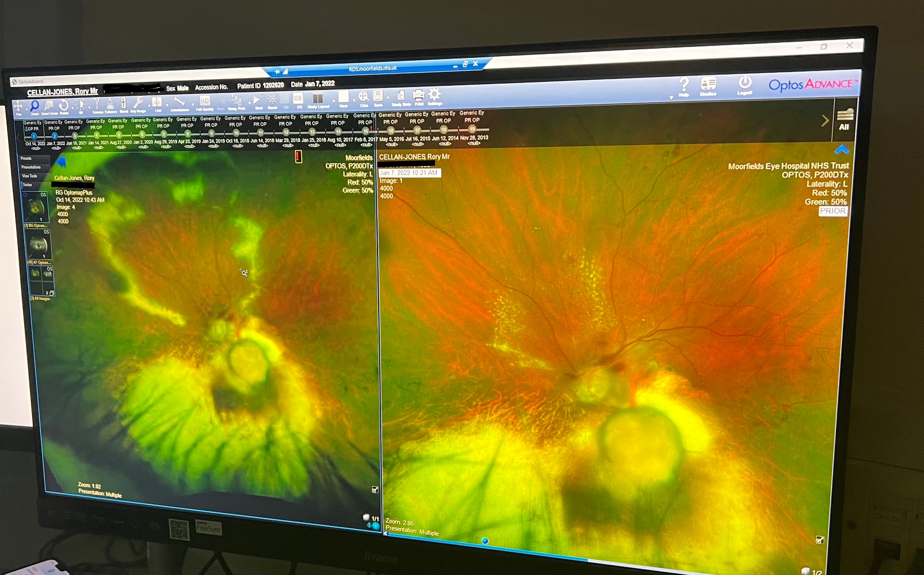The image size is (924, 575).
Task: Click the blue slider dot under right image
Action: pos(485,540)
